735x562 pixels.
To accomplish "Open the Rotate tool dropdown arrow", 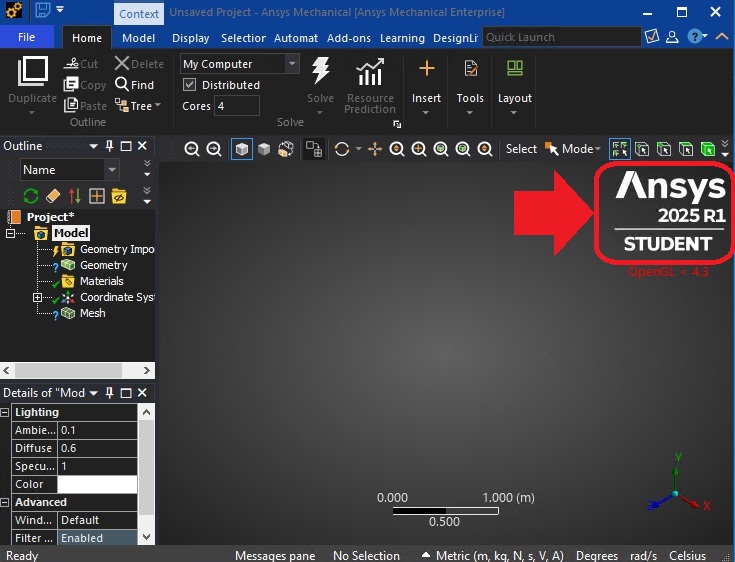I will 359,149.
